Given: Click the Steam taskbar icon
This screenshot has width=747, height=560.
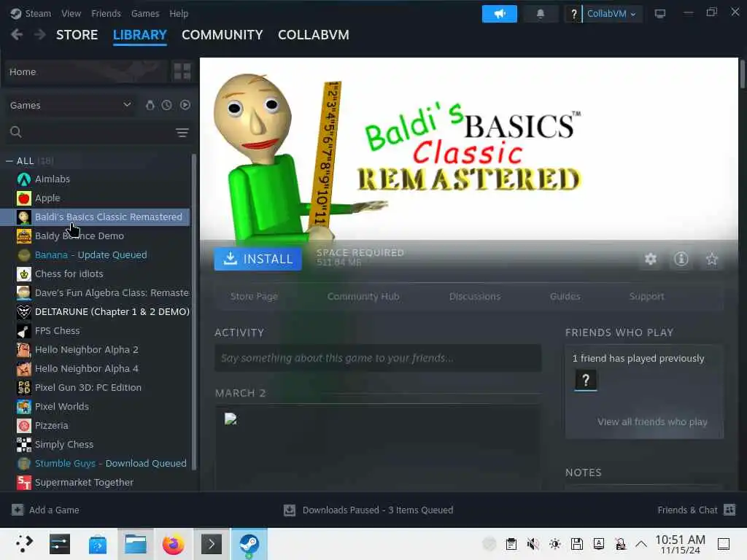Looking at the screenshot, I should click(249, 544).
